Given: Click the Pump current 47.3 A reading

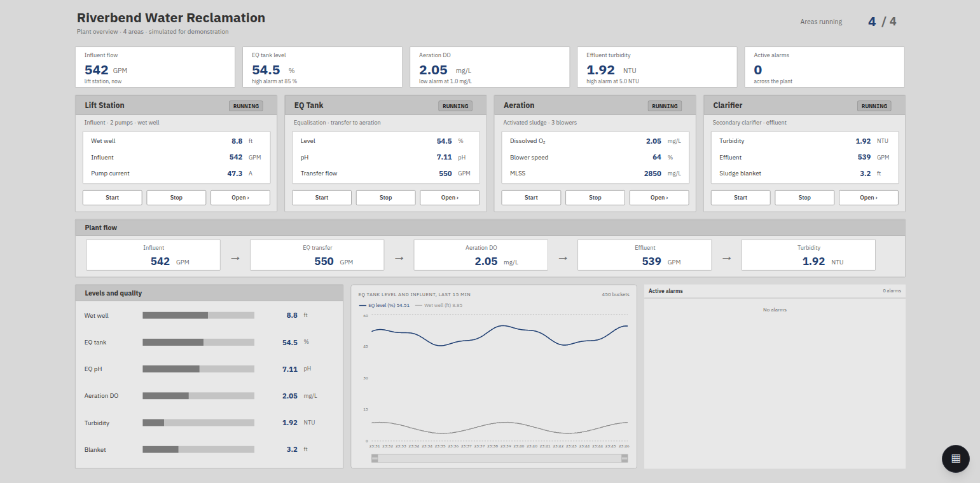Looking at the screenshot, I should [x=176, y=173].
